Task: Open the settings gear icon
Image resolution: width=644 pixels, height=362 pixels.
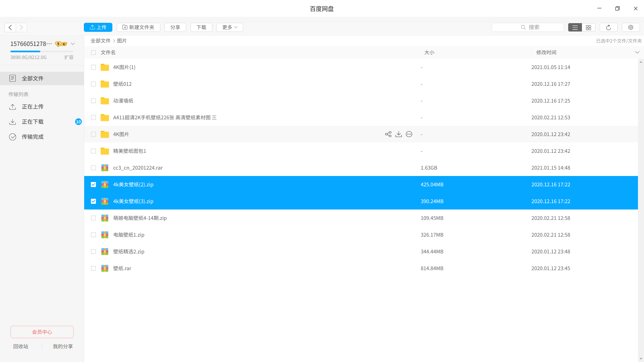Action: point(631,27)
